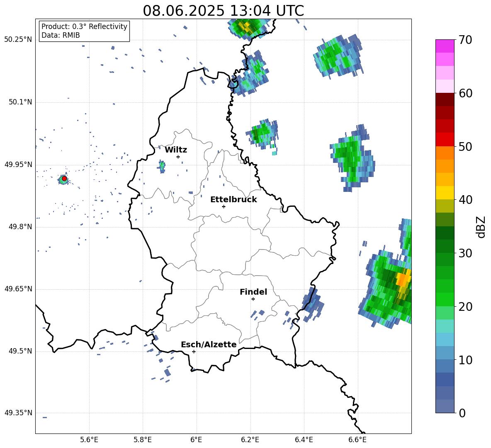Click the 5.6°E longitude label

(x=89, y=440)
